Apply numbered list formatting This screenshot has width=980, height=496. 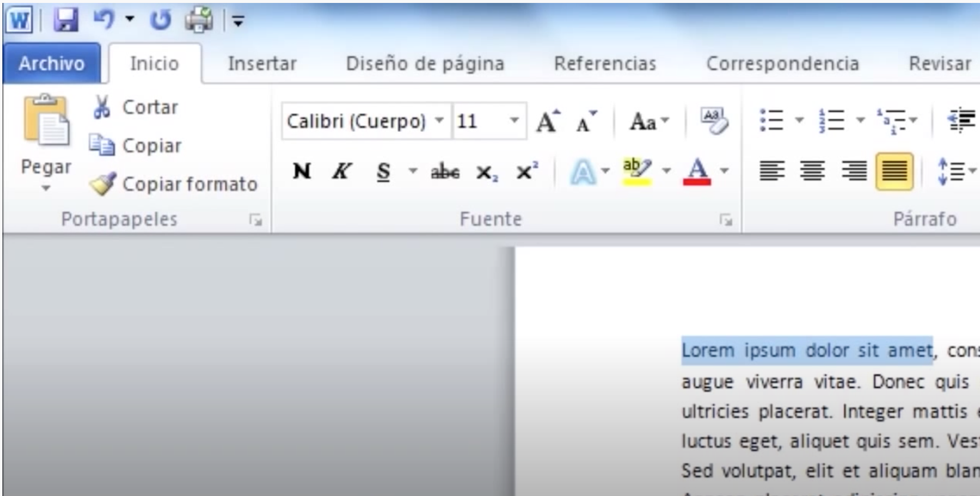[832, 120]
